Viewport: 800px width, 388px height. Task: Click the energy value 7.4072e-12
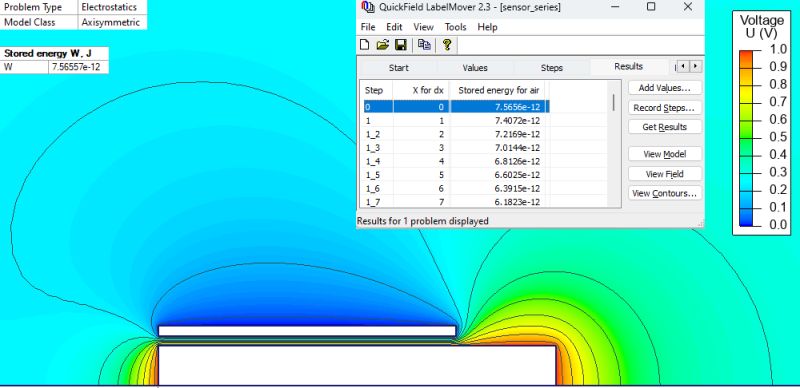(517, 120)
